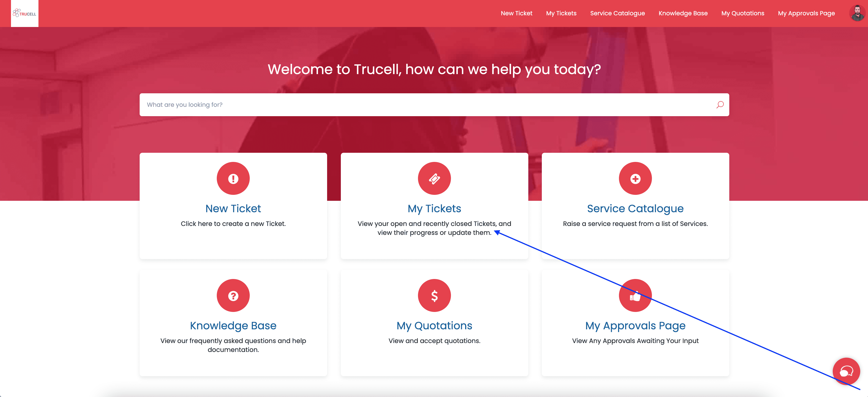Click 'View your open and recently closed Tickets' description

click(434, 228)
